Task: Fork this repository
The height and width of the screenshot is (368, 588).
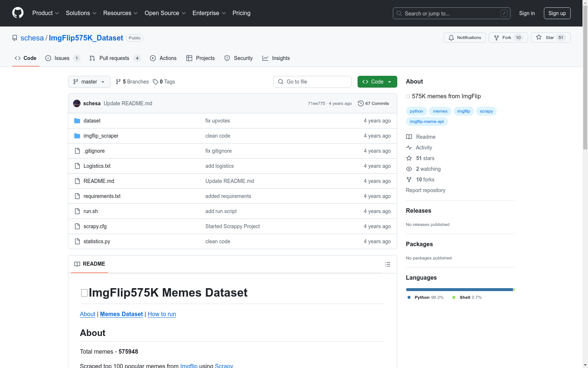Action: tap(508, 38)
